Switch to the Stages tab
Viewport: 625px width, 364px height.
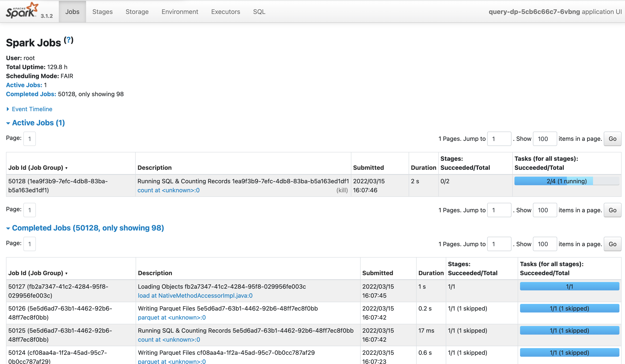tap(102, 12)
